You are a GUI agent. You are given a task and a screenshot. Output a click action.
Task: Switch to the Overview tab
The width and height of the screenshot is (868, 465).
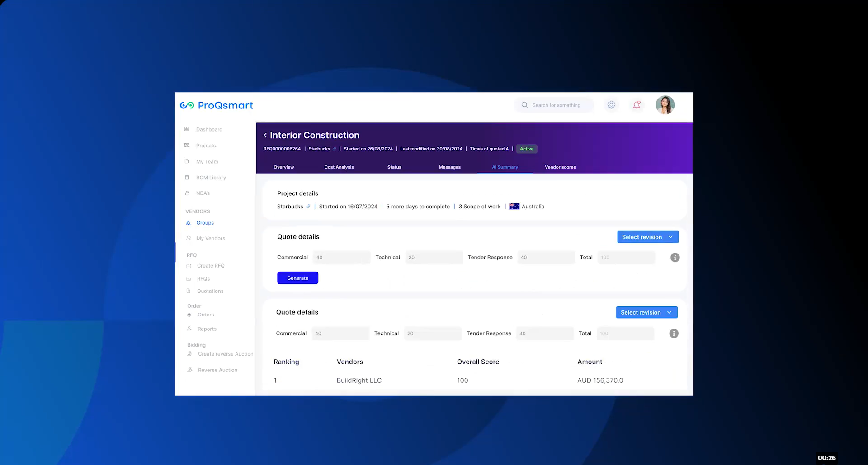click(284, 167)
